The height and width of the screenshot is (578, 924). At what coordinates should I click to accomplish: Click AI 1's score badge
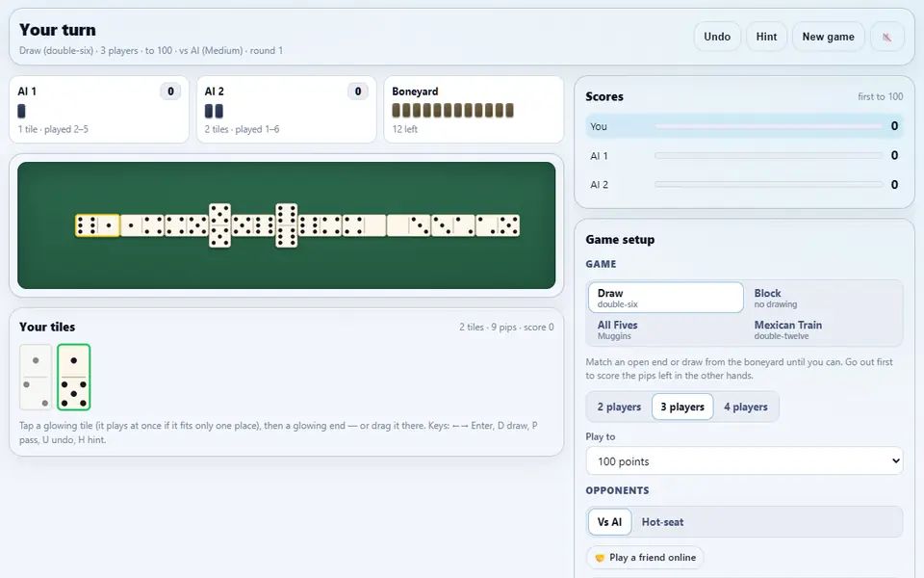pyautogui.click(x=170, y=92)
